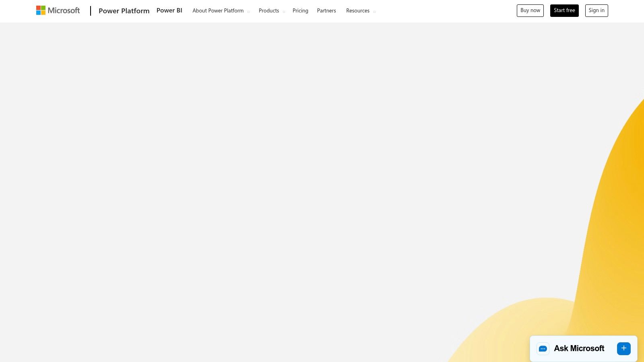Screen dimensions: 644x362
Task: Click the Buy now button
Action: [530, 10]
